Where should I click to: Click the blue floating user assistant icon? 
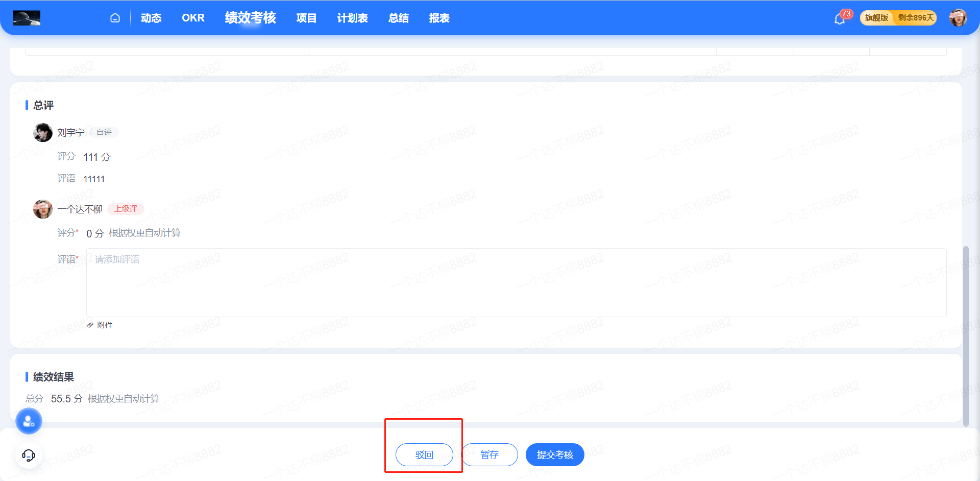click(29, 421)
